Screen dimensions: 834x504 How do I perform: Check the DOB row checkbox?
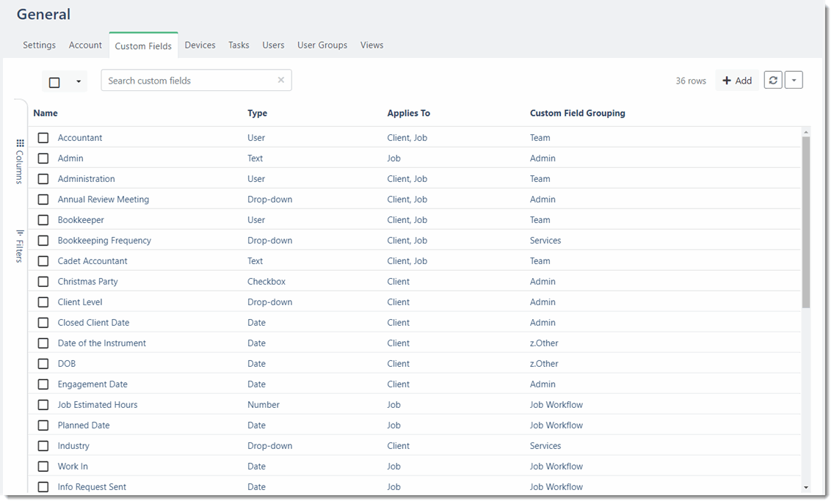pyautogui.click(x=43, y=363)
